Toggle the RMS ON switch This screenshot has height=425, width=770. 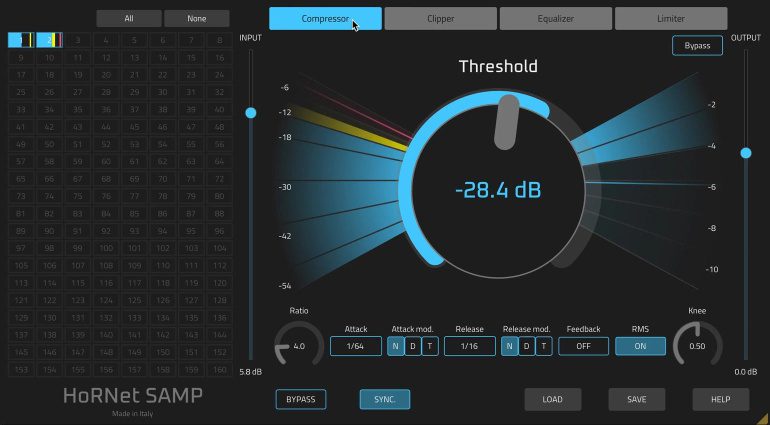click(x=640, y=346)
